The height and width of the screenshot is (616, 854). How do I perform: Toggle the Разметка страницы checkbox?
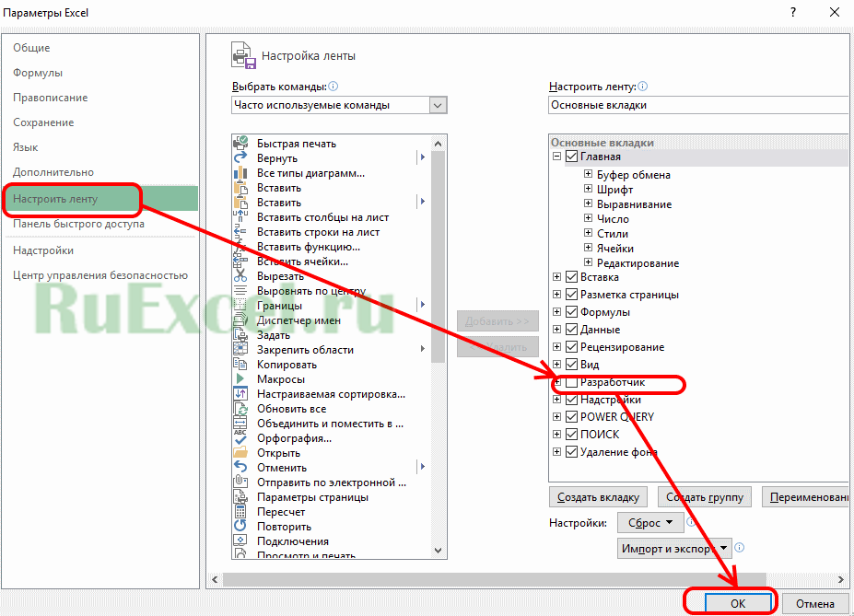pyautogui.click(x=571, y=295)
